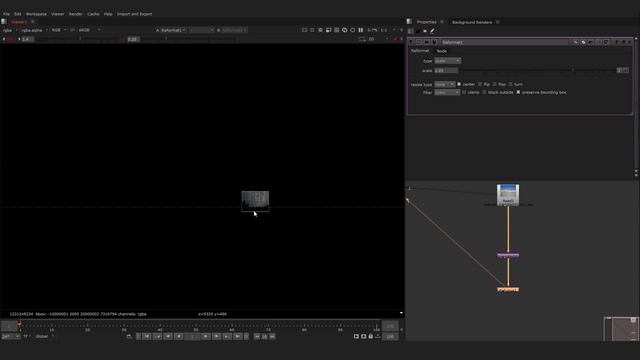The width and height of the screenshot is (640, 360).
Task: Open the Cache menu
Action: [x=93, y=14]
